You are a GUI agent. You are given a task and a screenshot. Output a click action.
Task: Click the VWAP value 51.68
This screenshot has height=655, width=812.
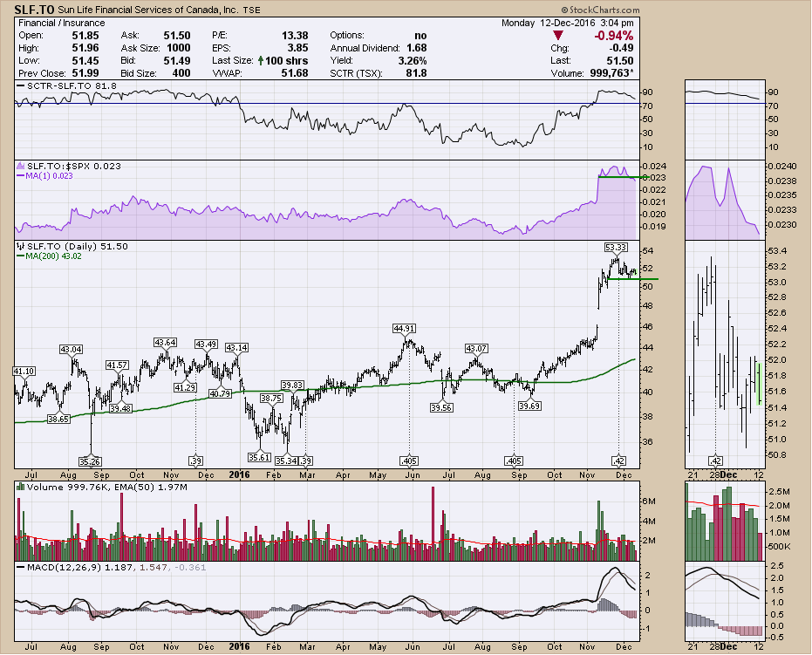click(295, 73)
